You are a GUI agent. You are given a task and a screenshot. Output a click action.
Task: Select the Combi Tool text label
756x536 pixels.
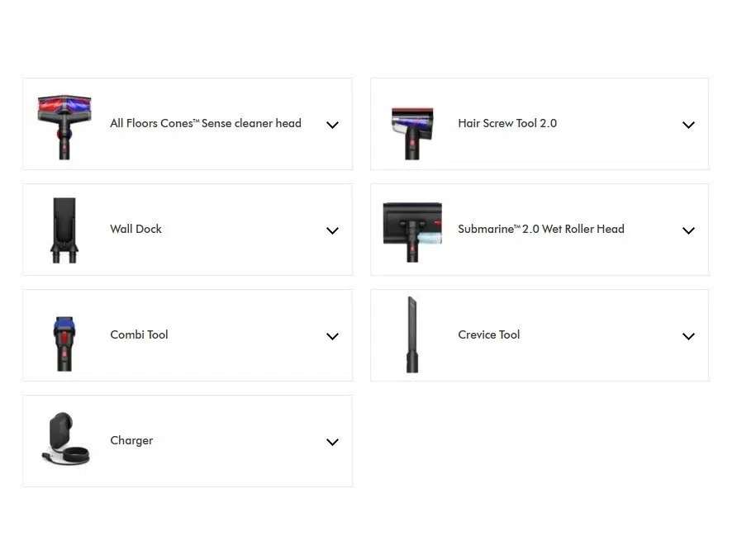click(139, 334)
